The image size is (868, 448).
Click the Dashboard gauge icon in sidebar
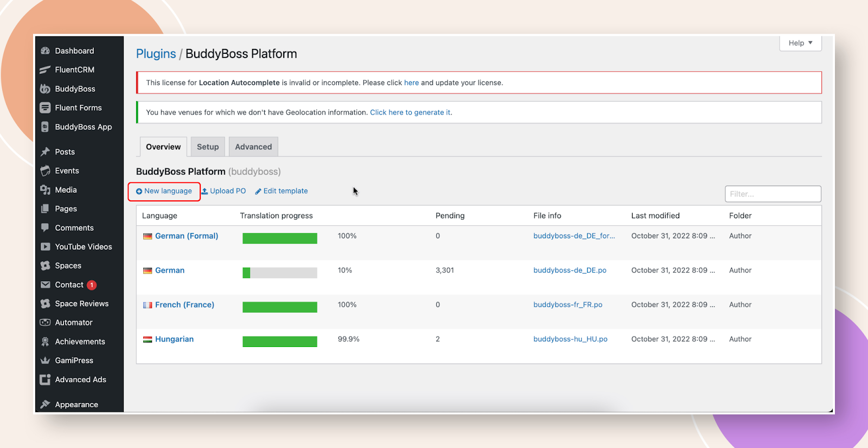click(46, 51)
